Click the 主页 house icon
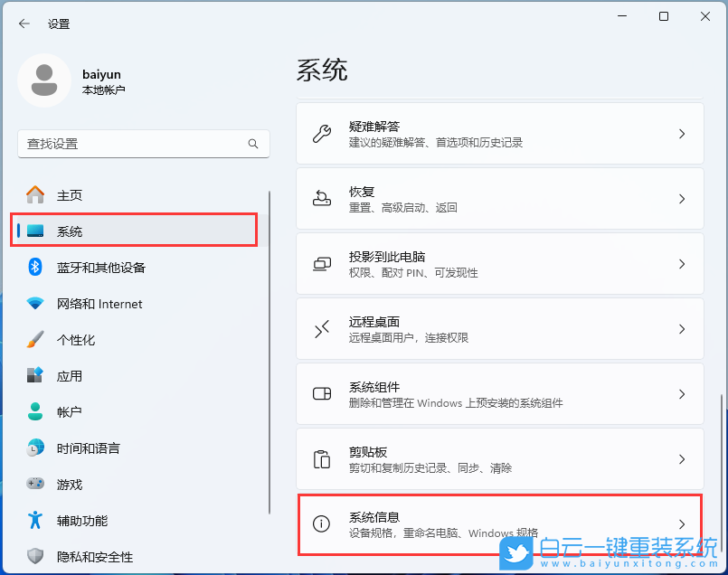The height and width of the screenshot is (575, 728). tap(33, 194)
